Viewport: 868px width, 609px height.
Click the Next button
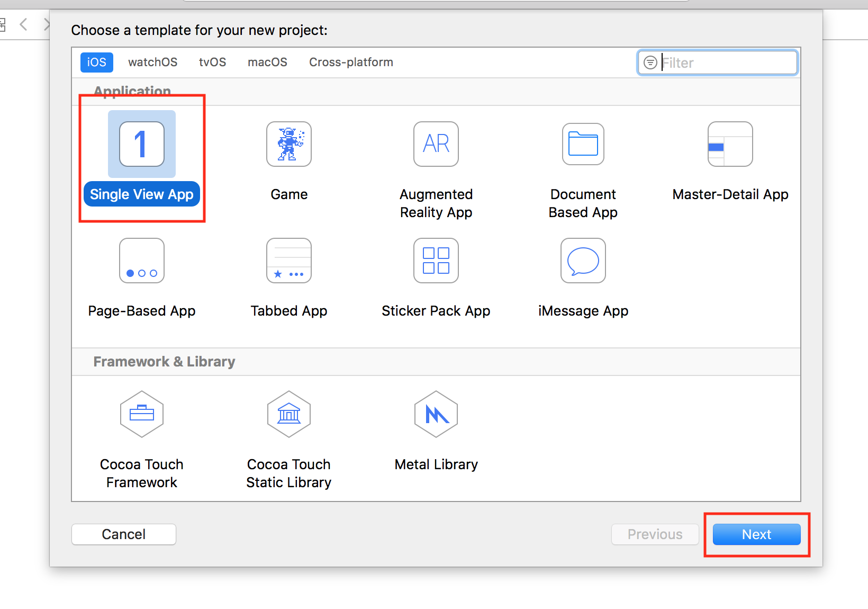(756, 534)
